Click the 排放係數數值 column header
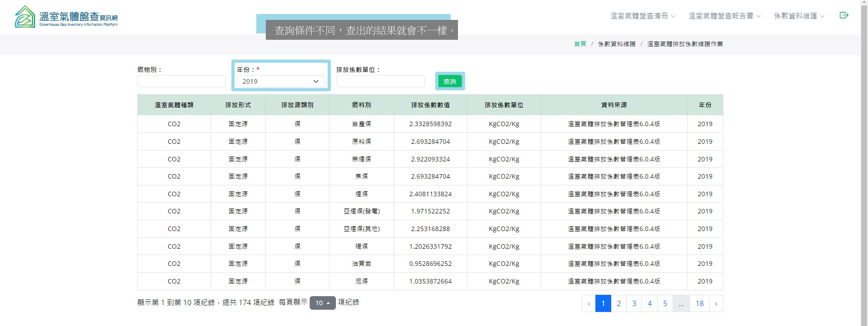 coord(430,105)
